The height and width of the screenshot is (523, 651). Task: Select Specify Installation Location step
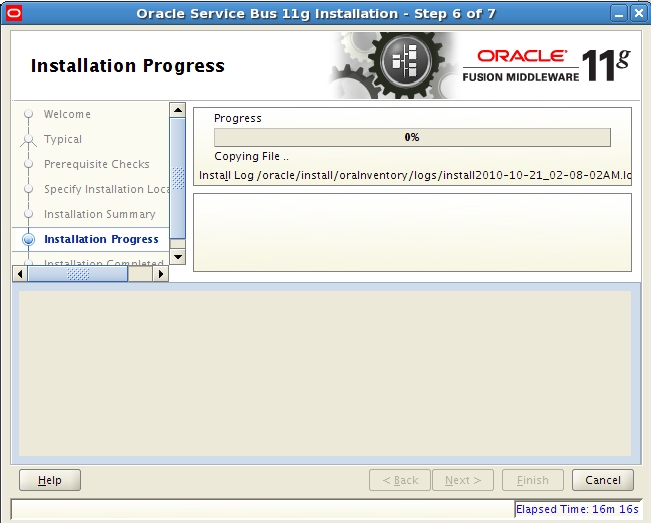(x=107, y=189)
